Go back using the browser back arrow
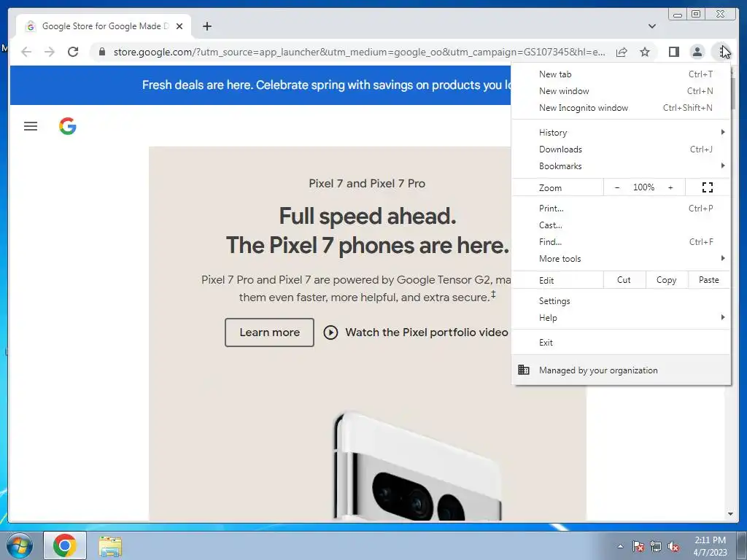747x560 pixels. 27,52
